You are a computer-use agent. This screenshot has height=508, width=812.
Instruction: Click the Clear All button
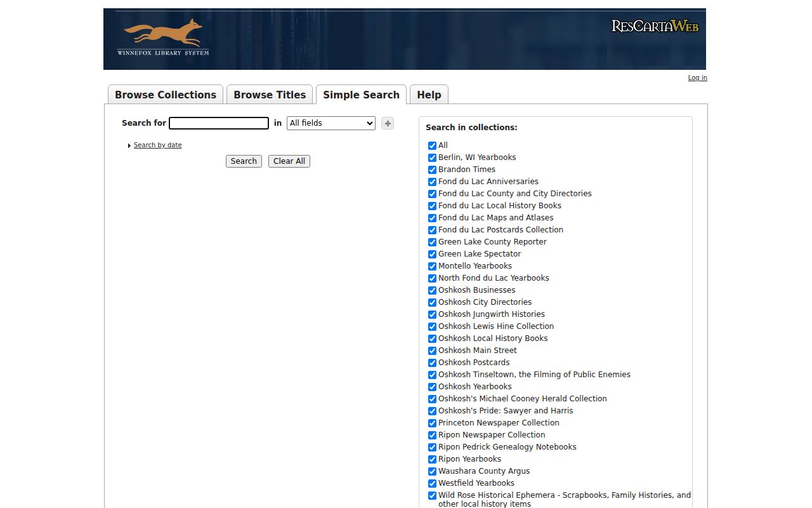pos(289,161)
